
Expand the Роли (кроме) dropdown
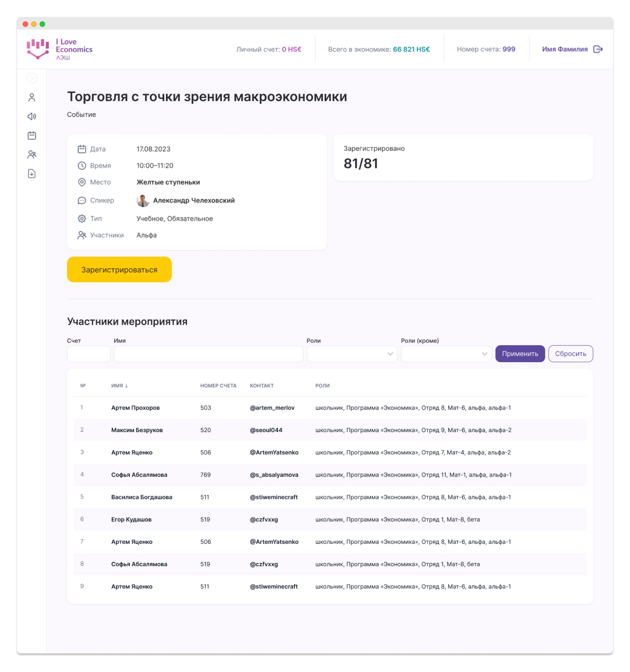point(446,354)
